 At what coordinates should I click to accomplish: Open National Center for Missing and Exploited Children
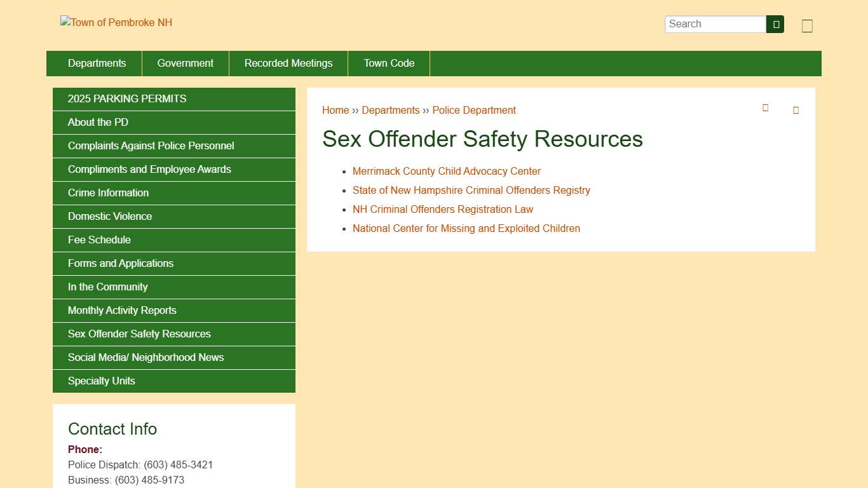[466, 228]
